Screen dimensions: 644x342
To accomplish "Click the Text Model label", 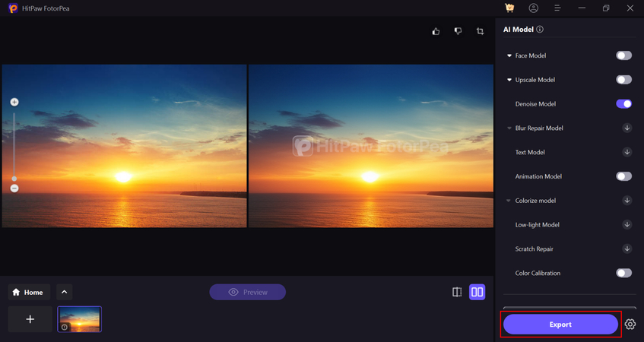I will (530, 152).
